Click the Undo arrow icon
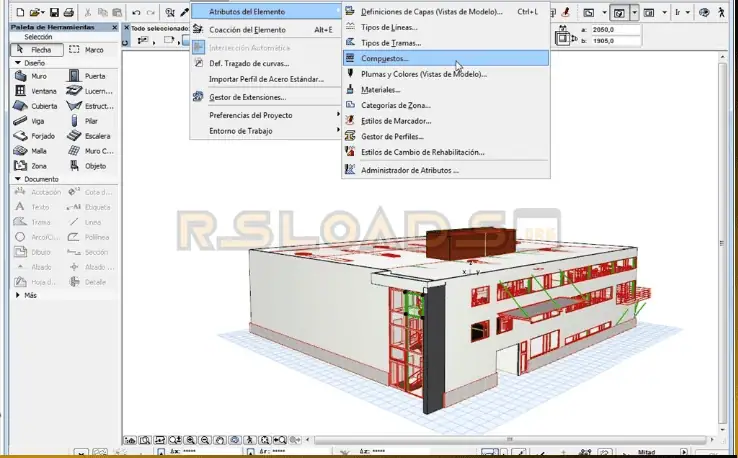 coord(136,12)
